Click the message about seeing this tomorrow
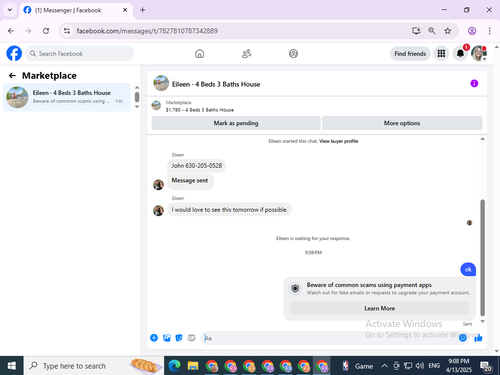500x375 pixels. [x=229, y=209]
